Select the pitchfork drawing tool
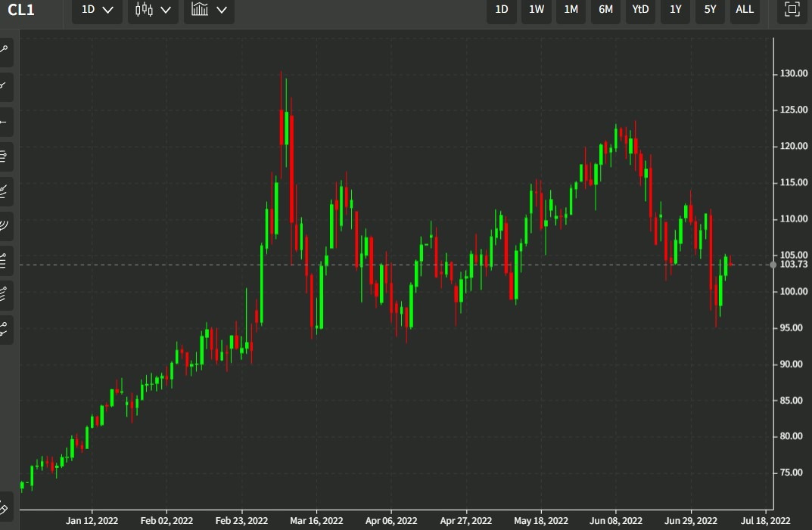 7,330
